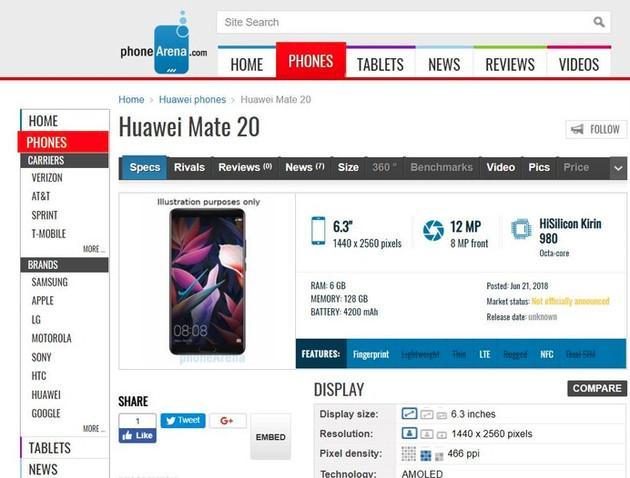
Task: Open the TABLETS top navigation menu
Action: point(380,64)
